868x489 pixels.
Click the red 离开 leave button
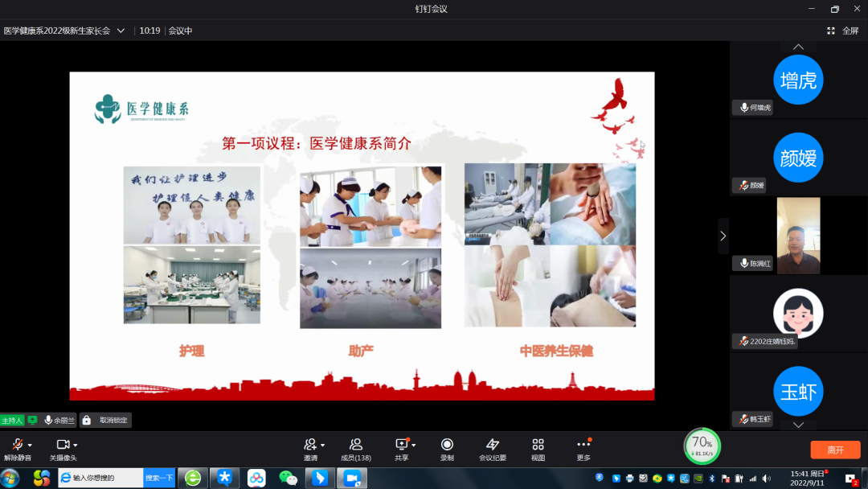pos(835,450)
